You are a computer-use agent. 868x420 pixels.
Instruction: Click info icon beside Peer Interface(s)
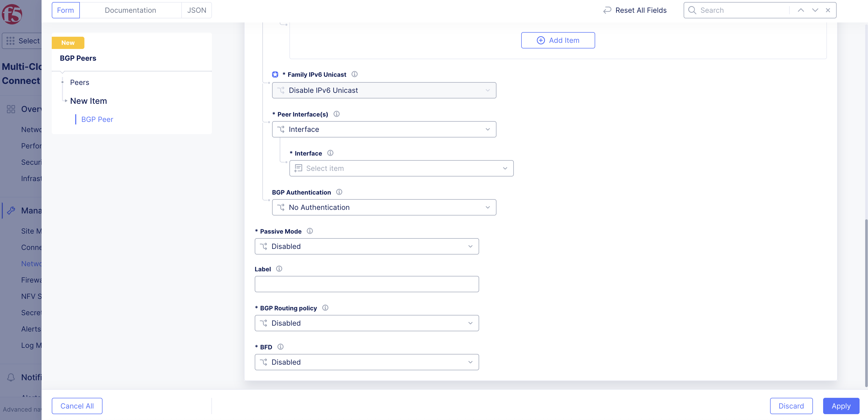(336, 114)
